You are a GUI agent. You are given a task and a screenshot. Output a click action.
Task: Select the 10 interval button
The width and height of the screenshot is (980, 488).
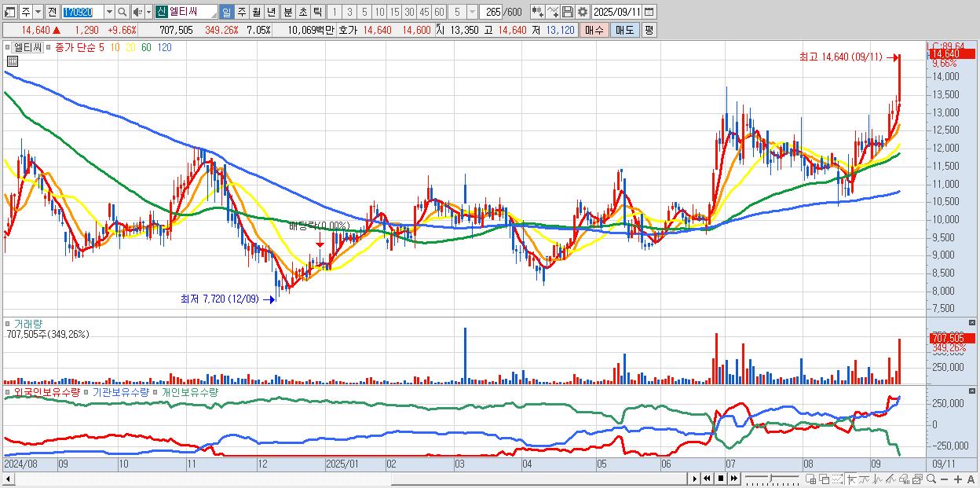(x=379, y=12)
